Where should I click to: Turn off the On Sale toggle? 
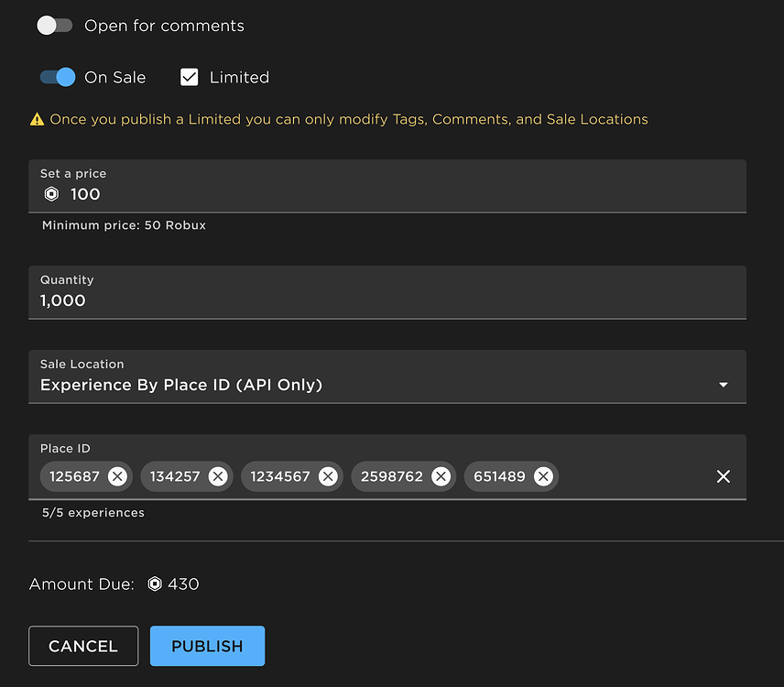coord(57,78)
